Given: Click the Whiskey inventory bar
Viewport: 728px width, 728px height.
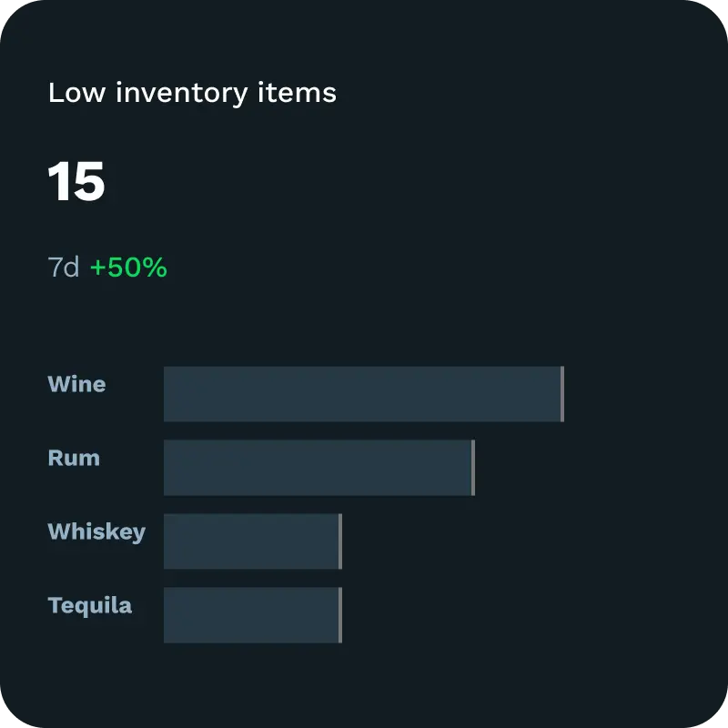Looking at the screenshot, I should tap(251, 541).
